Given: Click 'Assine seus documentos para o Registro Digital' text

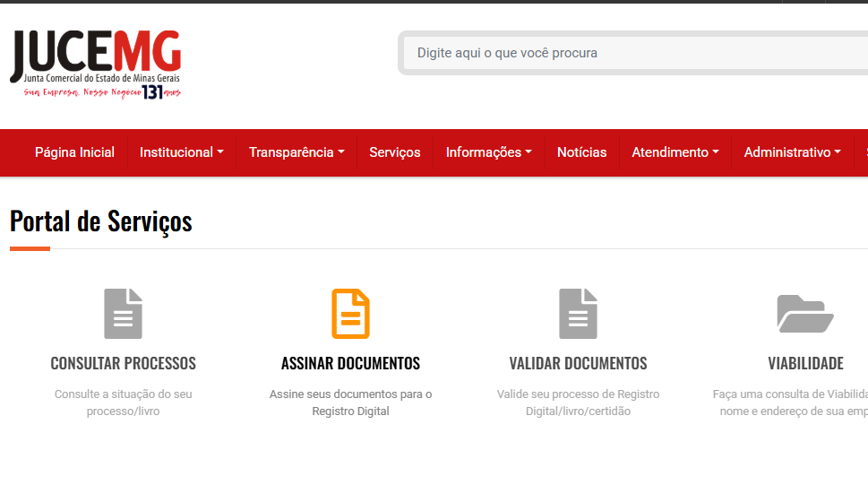Looking at the screenshot, I should click(x=350, y=403).
